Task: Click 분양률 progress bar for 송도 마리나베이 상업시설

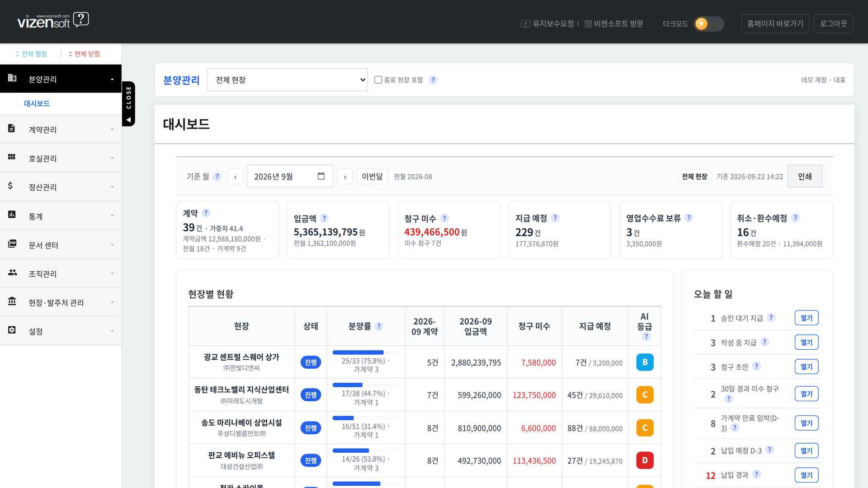Action: (x=366, y=418)
